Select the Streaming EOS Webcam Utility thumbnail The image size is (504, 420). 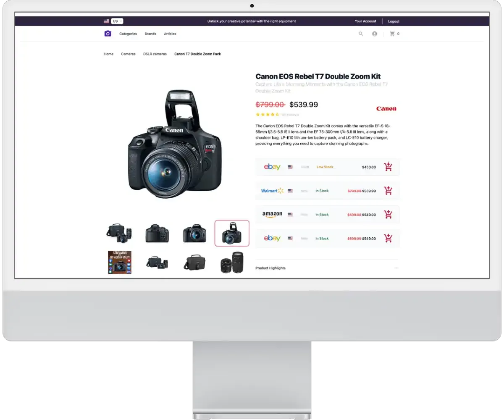120,262
